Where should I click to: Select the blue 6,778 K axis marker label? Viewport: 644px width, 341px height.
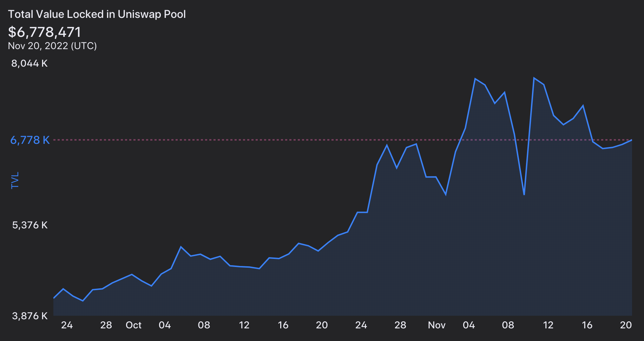30,140
